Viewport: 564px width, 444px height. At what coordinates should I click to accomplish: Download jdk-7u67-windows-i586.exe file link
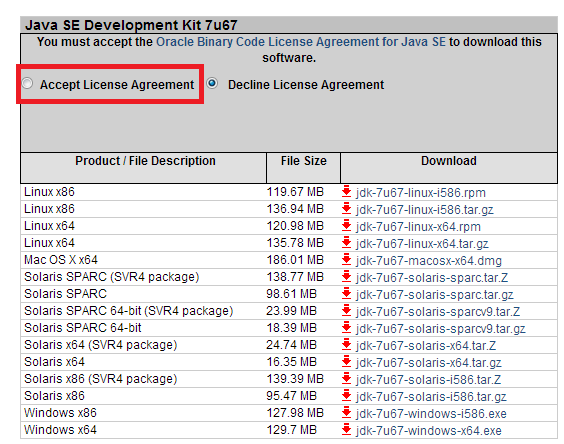pyautogui.click(x=431, y=414)
